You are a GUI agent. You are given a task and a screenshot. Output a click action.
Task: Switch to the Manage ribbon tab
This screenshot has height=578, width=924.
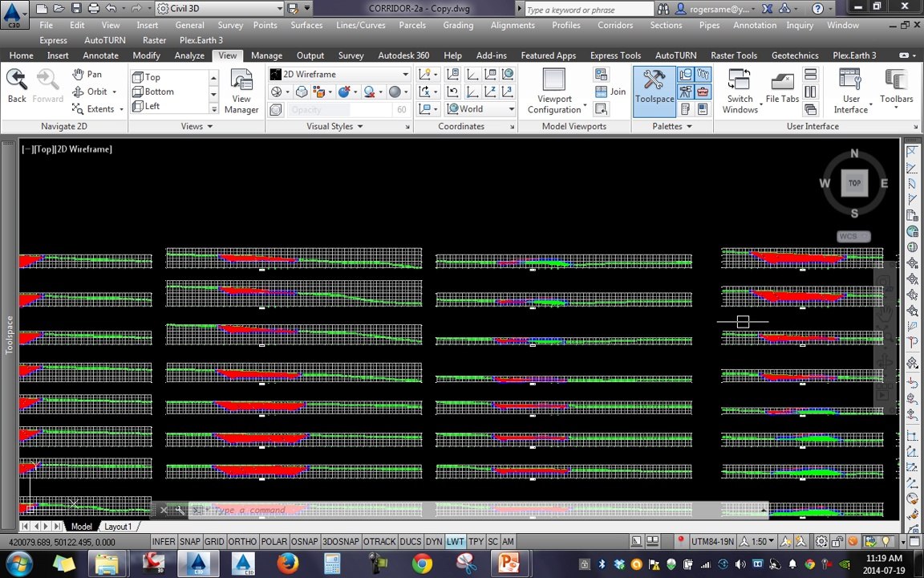pos(266,55)
